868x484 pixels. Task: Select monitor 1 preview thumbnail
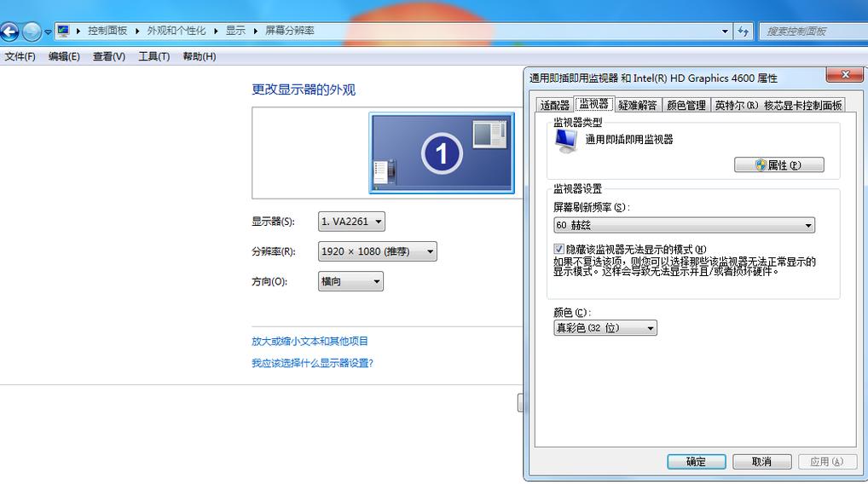[441, 153]
